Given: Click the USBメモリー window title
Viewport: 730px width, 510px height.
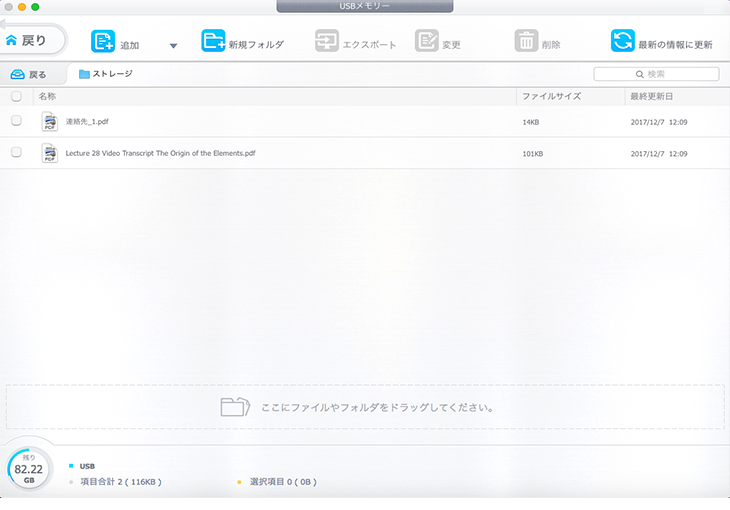Looking at the screenshot, I should [x=365, y=6].
